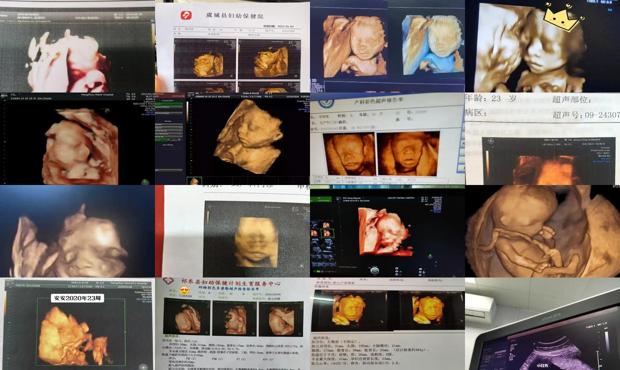Click the blue circular logo on obstetric report

coord(325,103)
